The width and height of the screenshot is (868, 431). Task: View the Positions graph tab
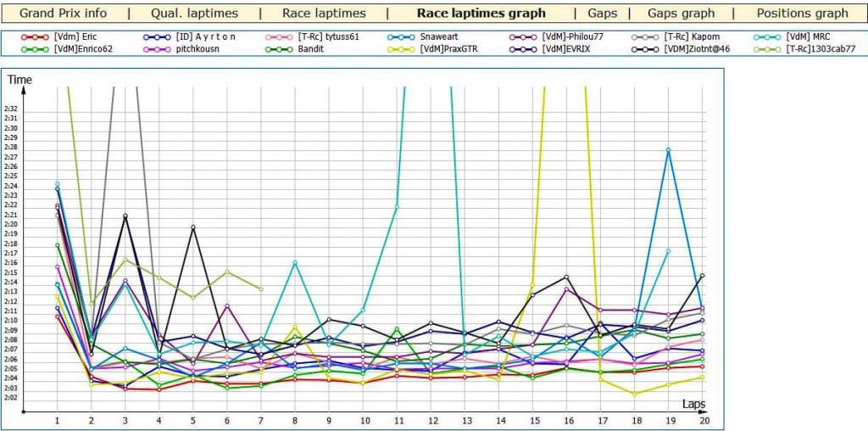(802, 14)
